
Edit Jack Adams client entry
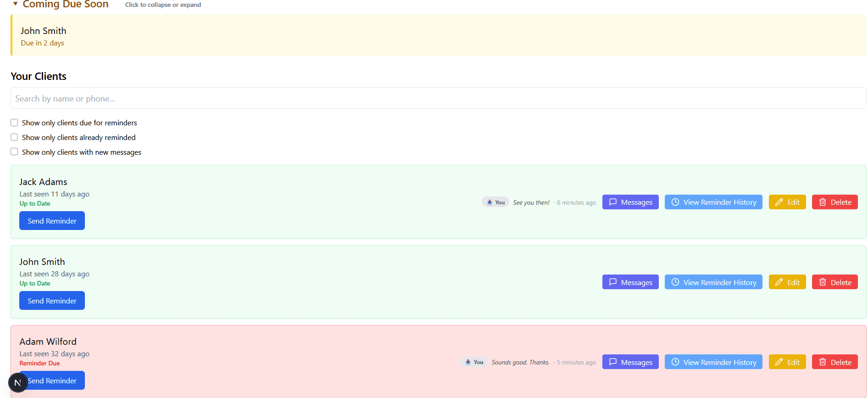787,202
